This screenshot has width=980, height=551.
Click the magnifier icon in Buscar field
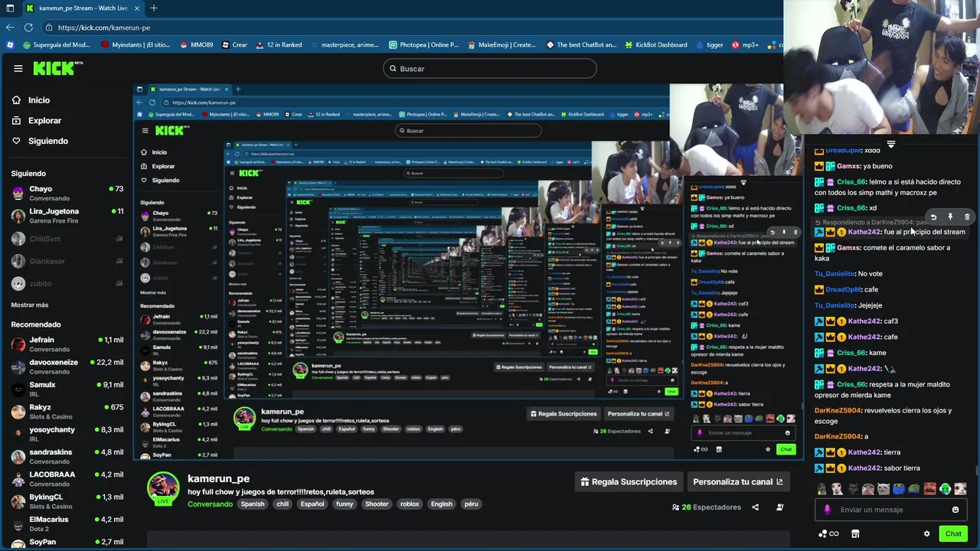(393, 69)
